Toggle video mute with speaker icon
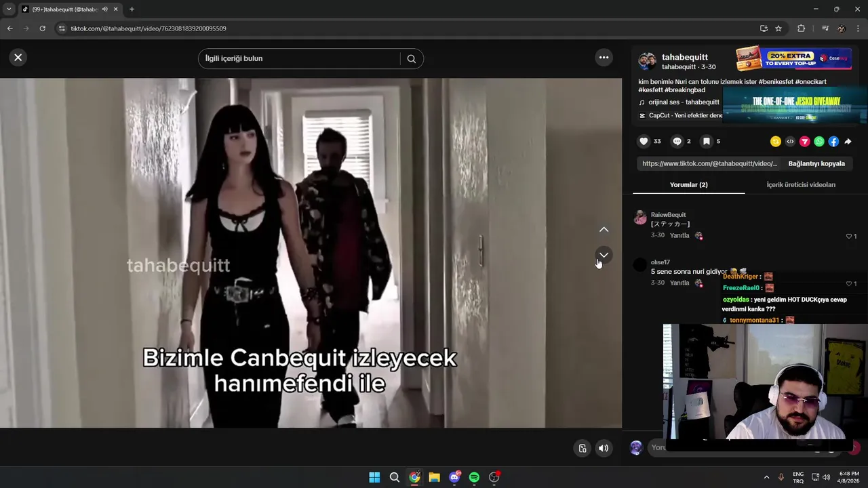Image resolution: width=868 pixels, height=488 pixels. 603,448
